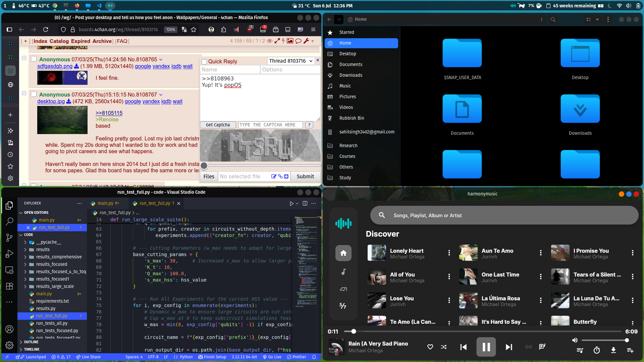Split the VS Code editor right
The image size is (644, 362).
[x=305, y=203]
